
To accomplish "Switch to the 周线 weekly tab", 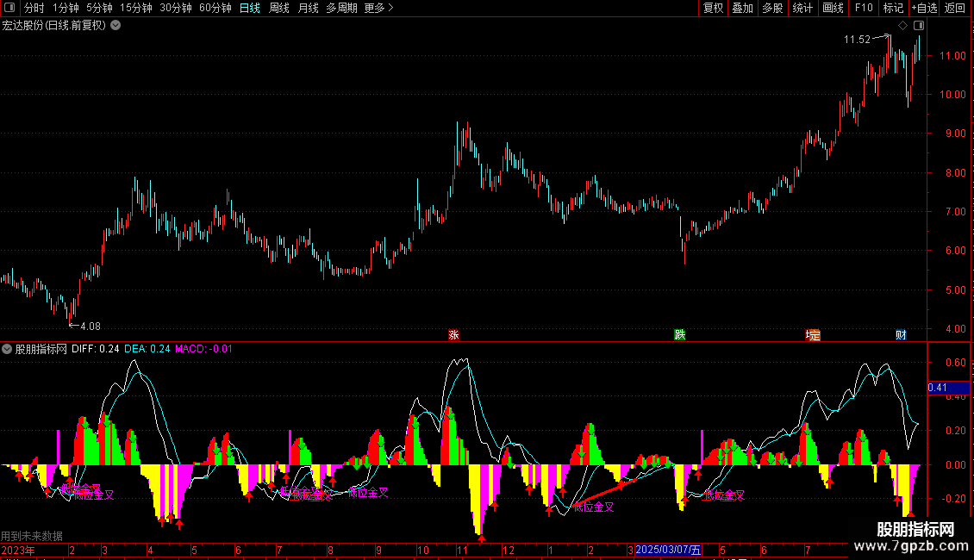I will pos(279,8).
